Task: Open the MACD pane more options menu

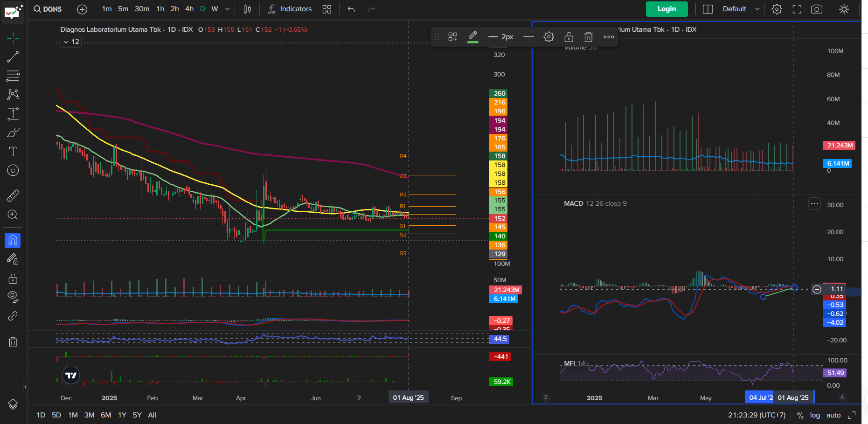Action: [x=814, y=204]
